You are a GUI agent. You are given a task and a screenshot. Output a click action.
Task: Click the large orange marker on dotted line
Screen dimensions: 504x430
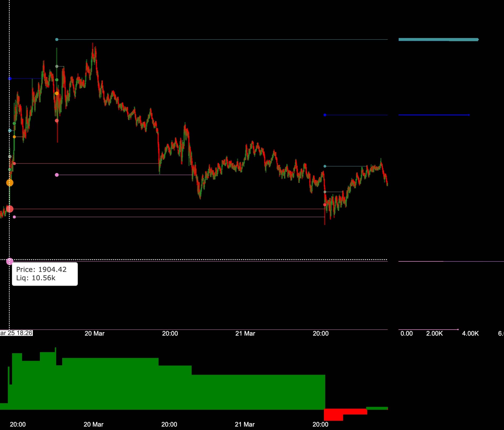(10, 183)
